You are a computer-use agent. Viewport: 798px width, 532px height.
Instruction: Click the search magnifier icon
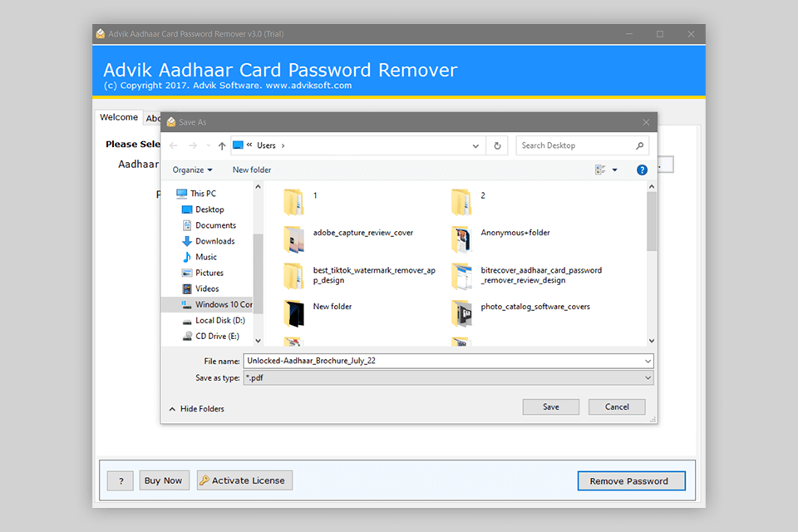click(640, 145)
